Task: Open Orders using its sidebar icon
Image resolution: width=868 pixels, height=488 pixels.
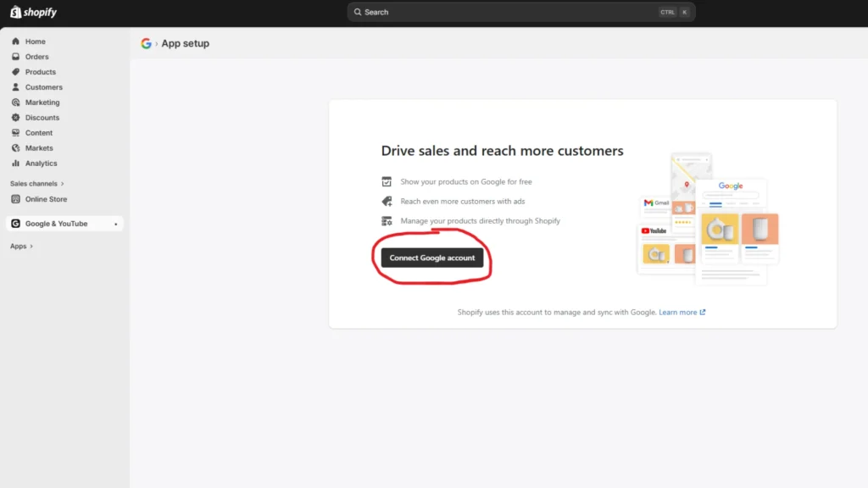Action: [x=17, y=56]
